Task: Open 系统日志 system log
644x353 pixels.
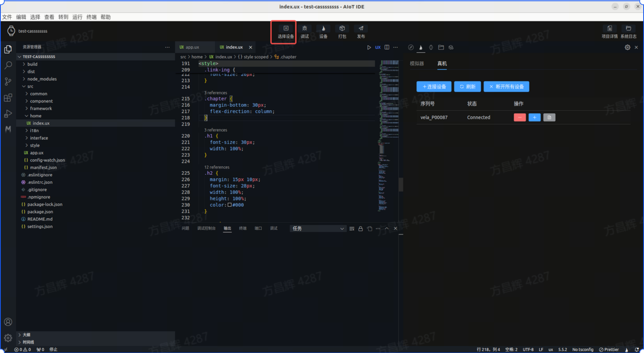Action: 628,31
